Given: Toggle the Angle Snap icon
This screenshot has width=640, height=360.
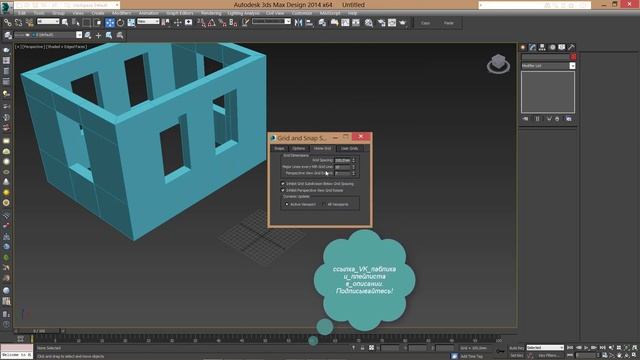Looking at the screenshot, I should click(x=211, y=23).
